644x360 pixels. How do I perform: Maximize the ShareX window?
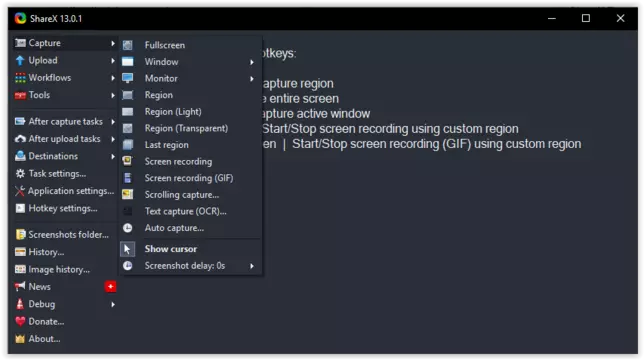586,18
